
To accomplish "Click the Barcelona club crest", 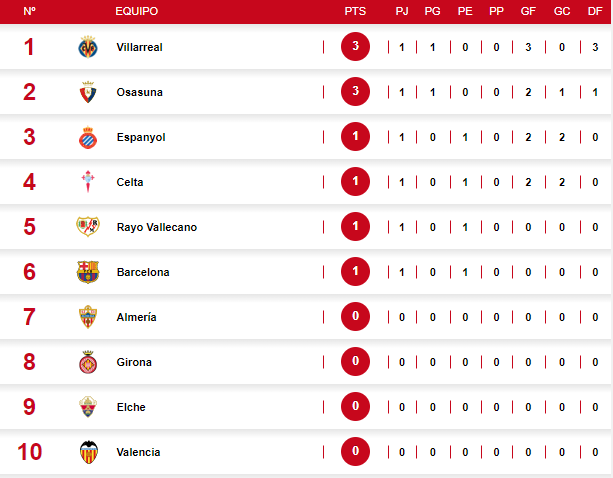I will pos(89,272).
